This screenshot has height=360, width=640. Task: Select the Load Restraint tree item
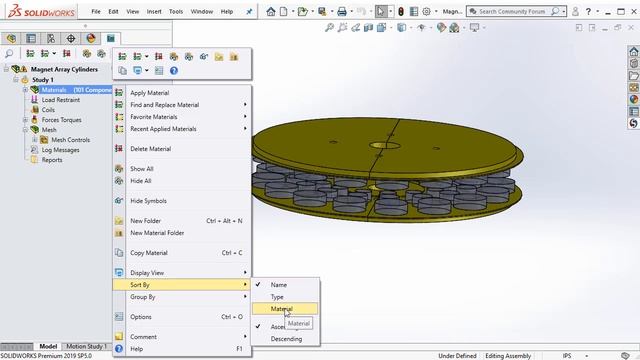tap(61, 100)
